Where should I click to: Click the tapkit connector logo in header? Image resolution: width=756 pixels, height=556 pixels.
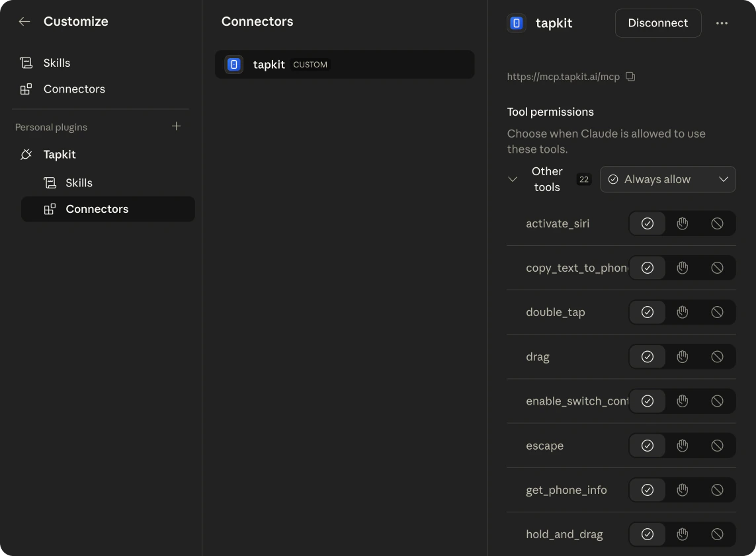[516, 22]
